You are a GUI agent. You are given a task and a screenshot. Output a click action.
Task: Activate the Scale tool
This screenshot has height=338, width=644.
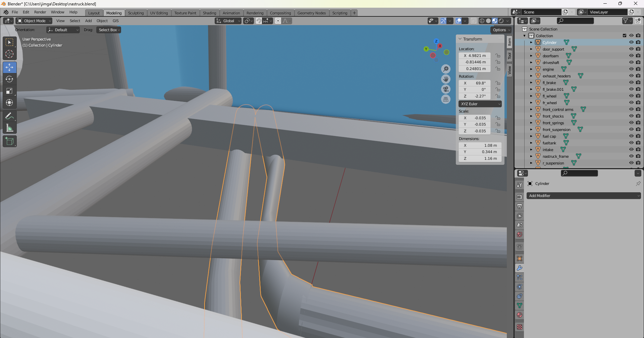[9, 91]
